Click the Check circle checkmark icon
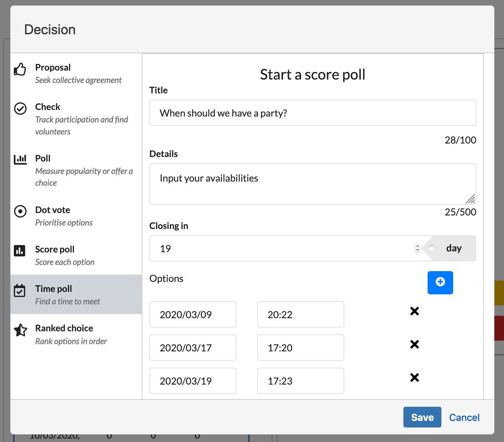Viewport: 504px width, 442px height. coord(20,109)
